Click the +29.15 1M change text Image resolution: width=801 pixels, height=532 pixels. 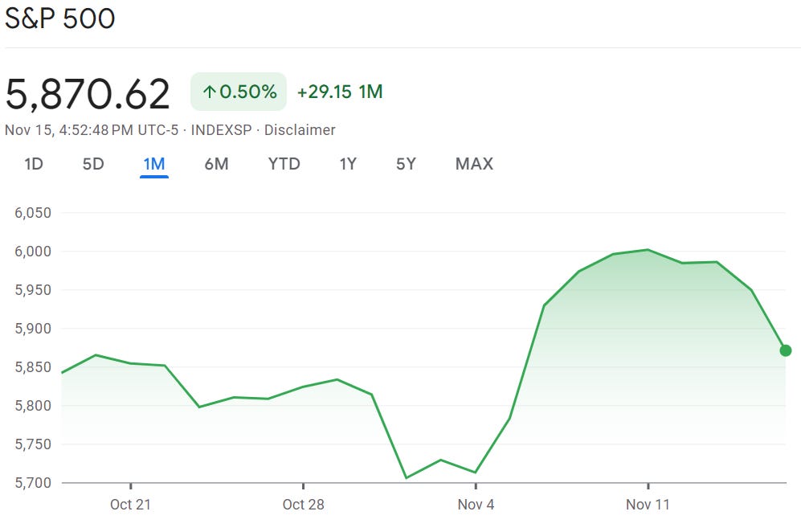coord(340,92)
